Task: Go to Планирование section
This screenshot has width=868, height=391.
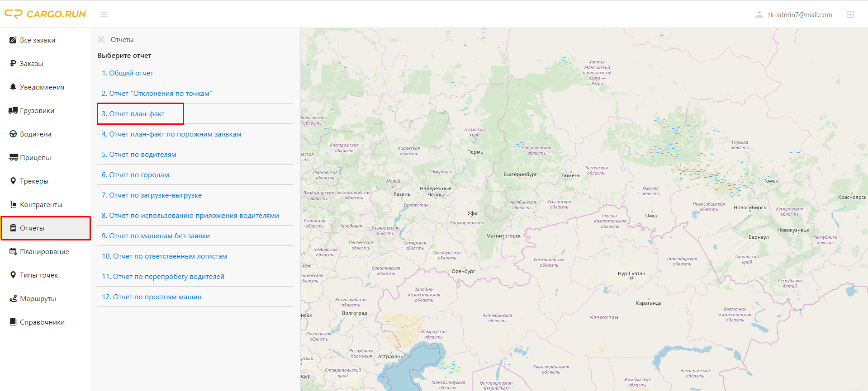Action: 45,251
